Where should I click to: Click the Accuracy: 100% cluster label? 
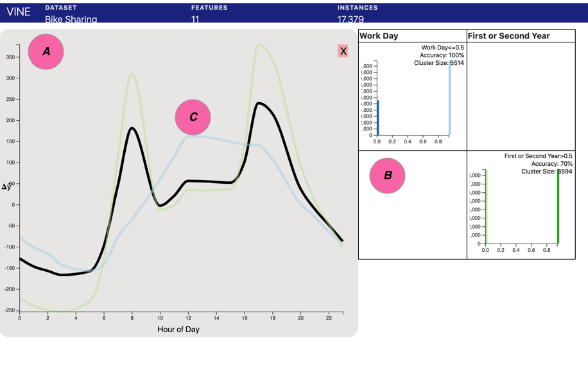coord(442,55)
